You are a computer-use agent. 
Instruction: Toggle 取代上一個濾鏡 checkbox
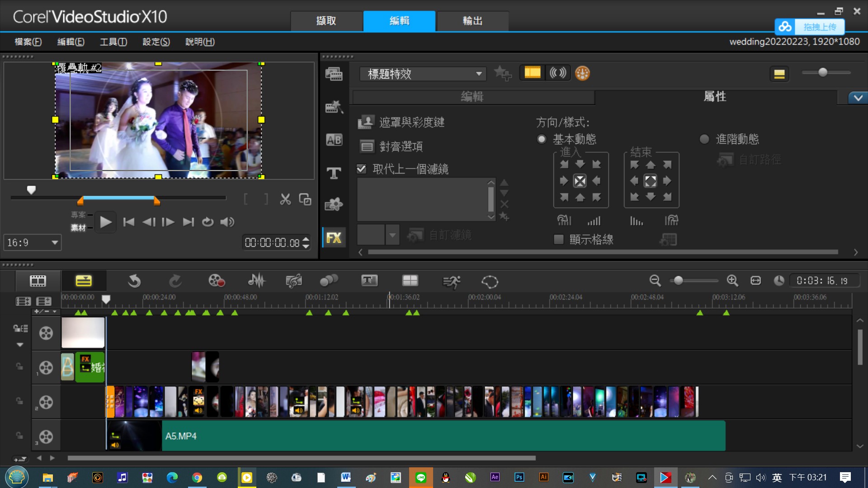(x=361, y=169)
